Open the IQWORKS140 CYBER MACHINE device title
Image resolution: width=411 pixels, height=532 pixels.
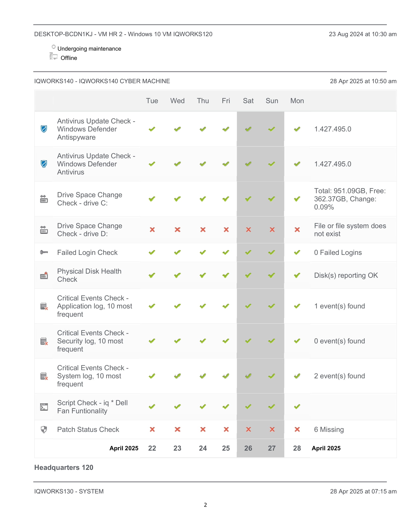click(102, 81)
